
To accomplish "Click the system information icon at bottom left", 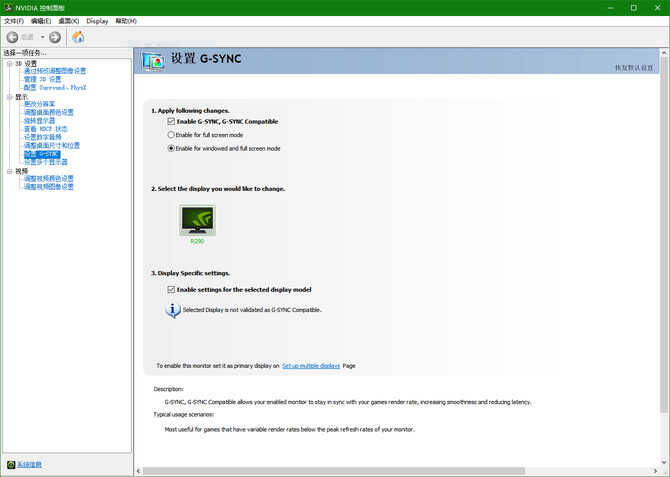I will [11, 465].
